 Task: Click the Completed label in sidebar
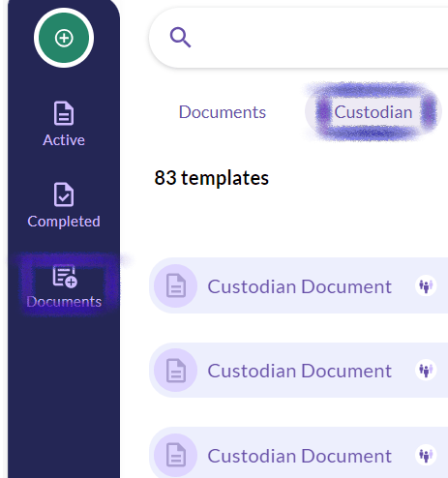64,222
